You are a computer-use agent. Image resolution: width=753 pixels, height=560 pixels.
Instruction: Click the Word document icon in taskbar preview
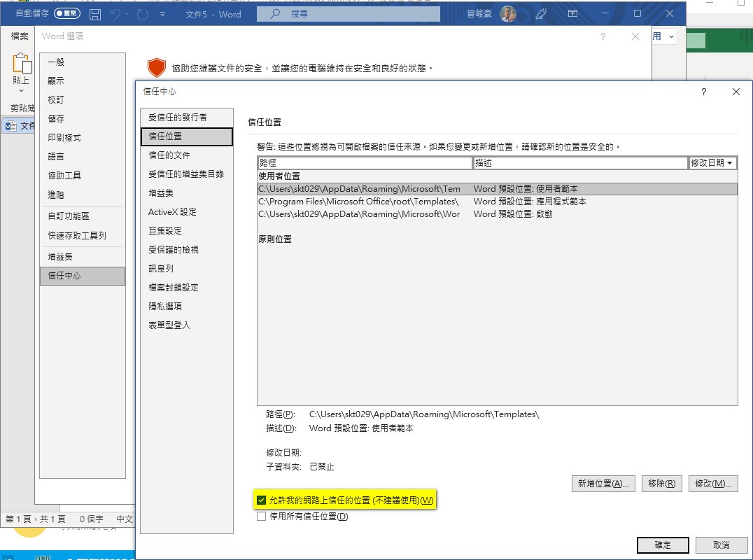click(x=10, y=126)
